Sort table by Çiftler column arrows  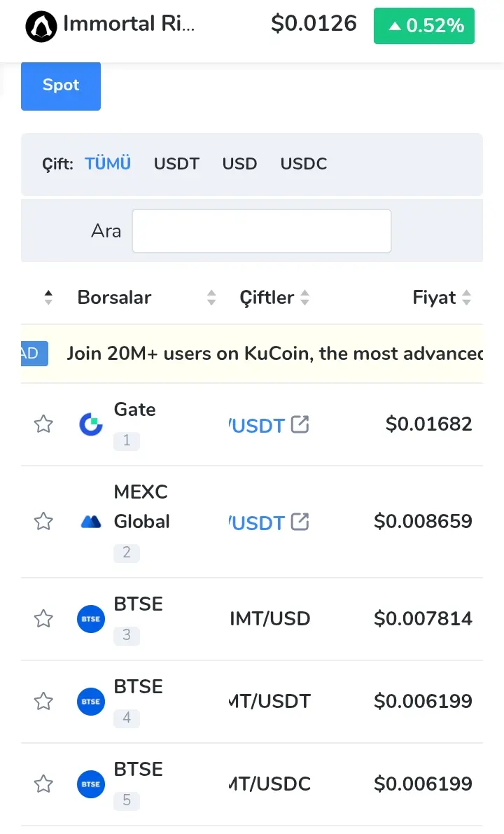click(304, 298)
